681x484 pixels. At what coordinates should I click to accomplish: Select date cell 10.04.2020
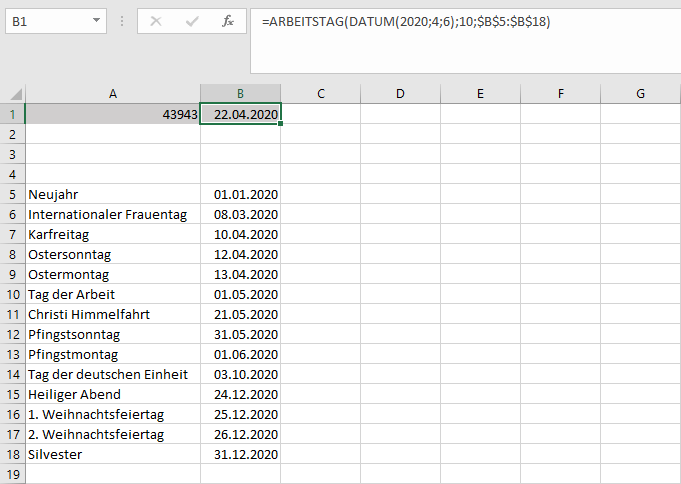click(x=240, y=234)
